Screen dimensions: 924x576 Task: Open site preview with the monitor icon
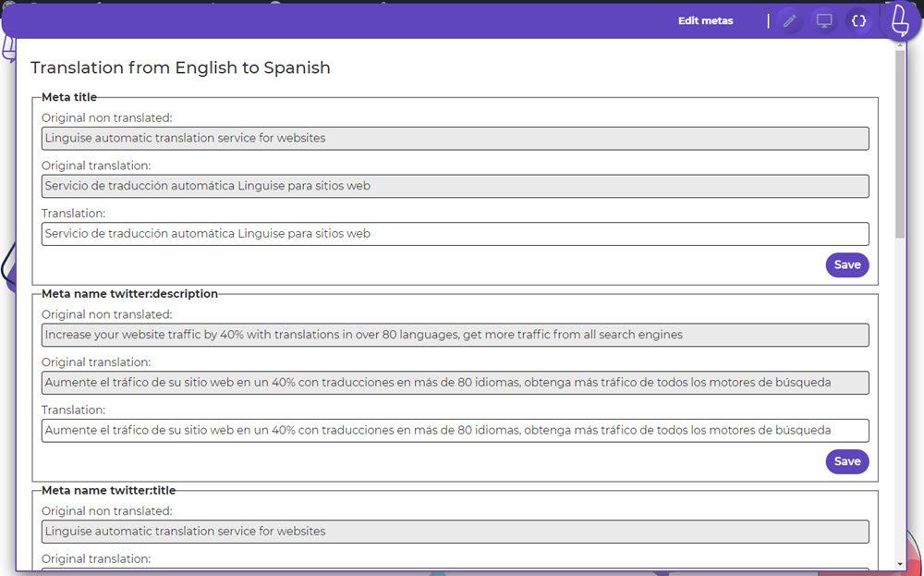click(823, 20)
